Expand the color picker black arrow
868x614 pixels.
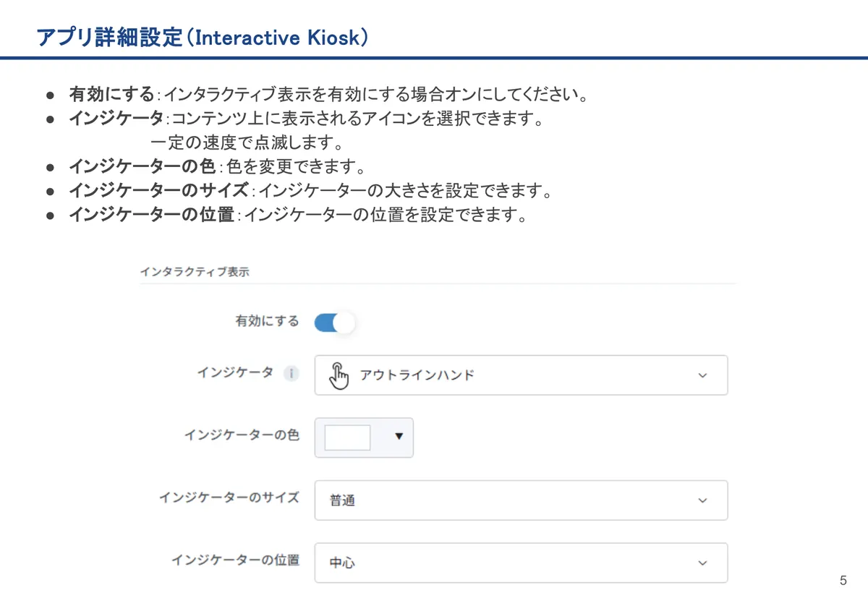[399, 437]
